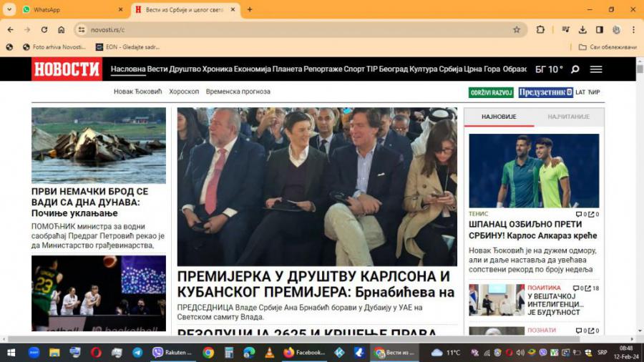Open the media control icon in toolbar

565,29
